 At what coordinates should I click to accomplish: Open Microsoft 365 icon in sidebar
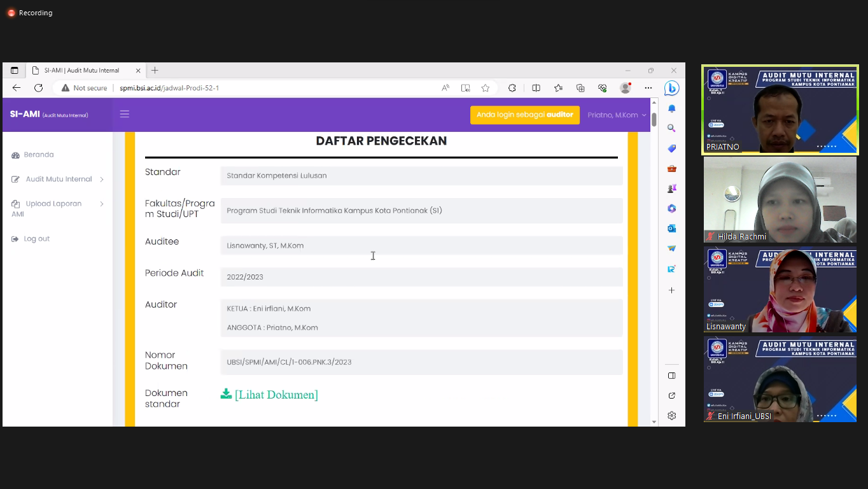coord(671,208)
